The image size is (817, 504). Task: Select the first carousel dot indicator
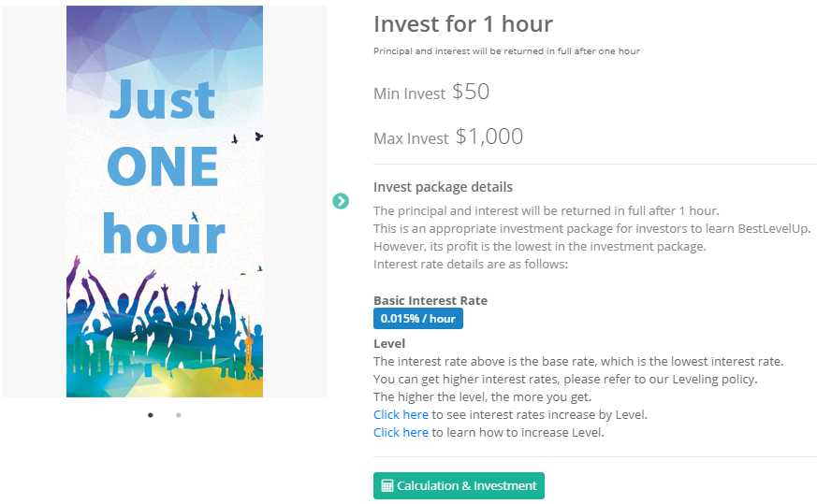pos(151,415)
